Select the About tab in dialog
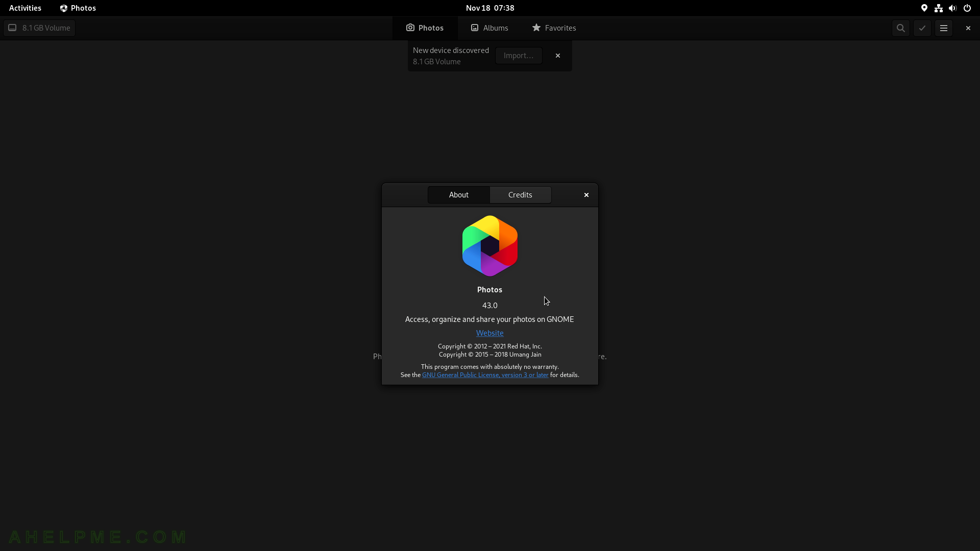Screen dimensions: 980x551 coord(459,195)
